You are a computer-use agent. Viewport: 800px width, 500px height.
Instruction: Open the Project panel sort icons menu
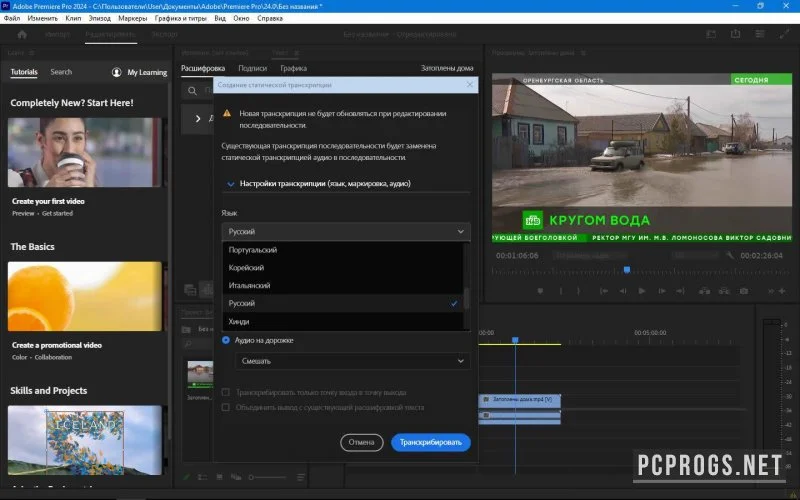301,477
